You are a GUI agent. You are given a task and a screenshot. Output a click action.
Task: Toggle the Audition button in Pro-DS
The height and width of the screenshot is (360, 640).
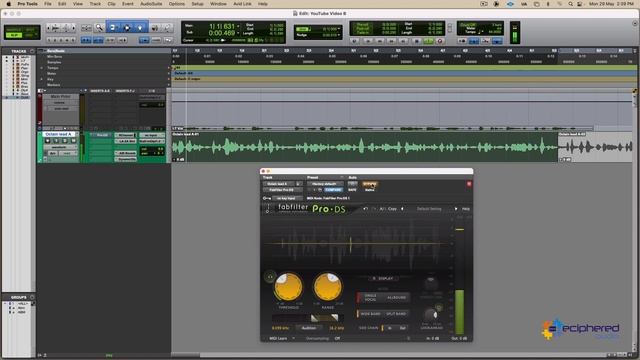point(309,328)
